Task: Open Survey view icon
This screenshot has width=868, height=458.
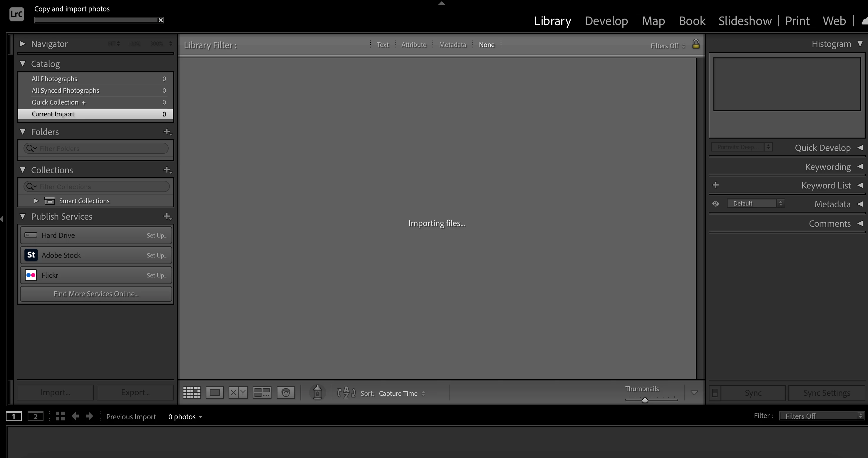Action: [x=262, y=393]
